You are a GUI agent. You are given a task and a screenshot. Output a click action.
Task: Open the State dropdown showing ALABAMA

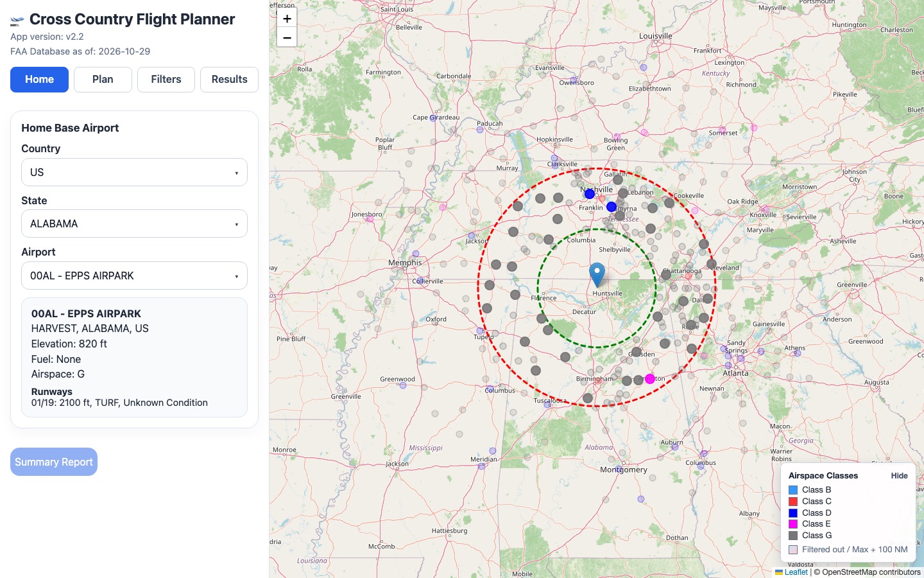(134, 223)
